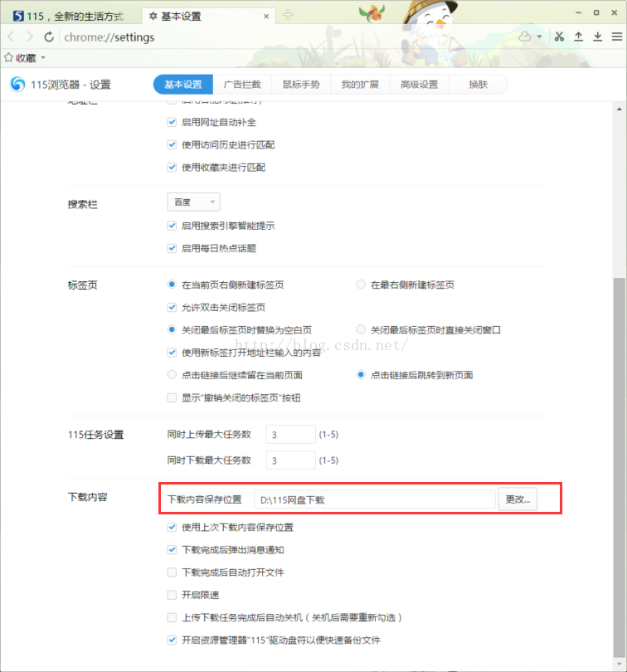Toggle 使用新标签打开地址栏输入的内容 checkbox

172,353
